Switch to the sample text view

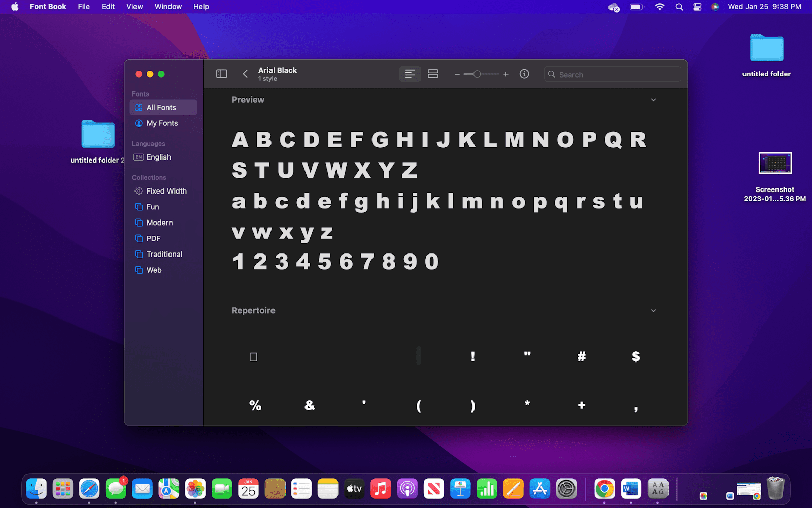(x=410, y=74)
